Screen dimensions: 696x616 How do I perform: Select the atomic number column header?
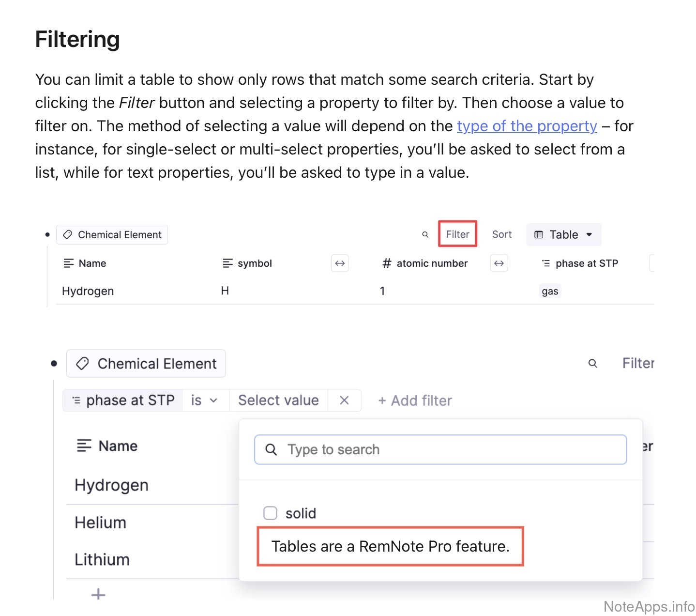click(x=425, y=263)
